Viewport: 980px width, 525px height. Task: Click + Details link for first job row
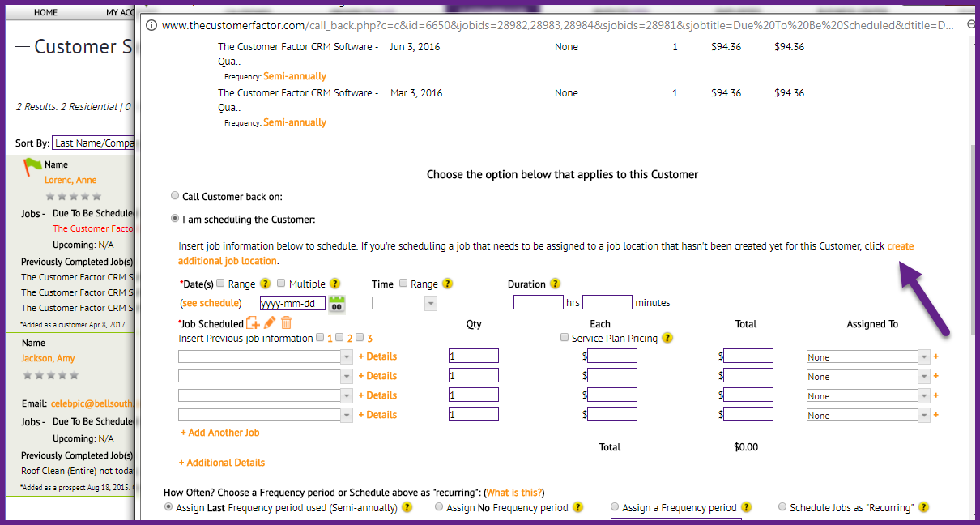point(377,356)
